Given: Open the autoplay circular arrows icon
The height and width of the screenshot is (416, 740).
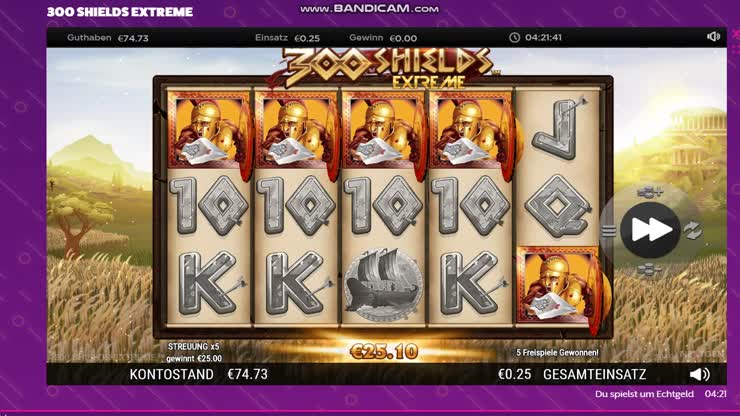Looking at the screenshot, I should tap(693, 230).
